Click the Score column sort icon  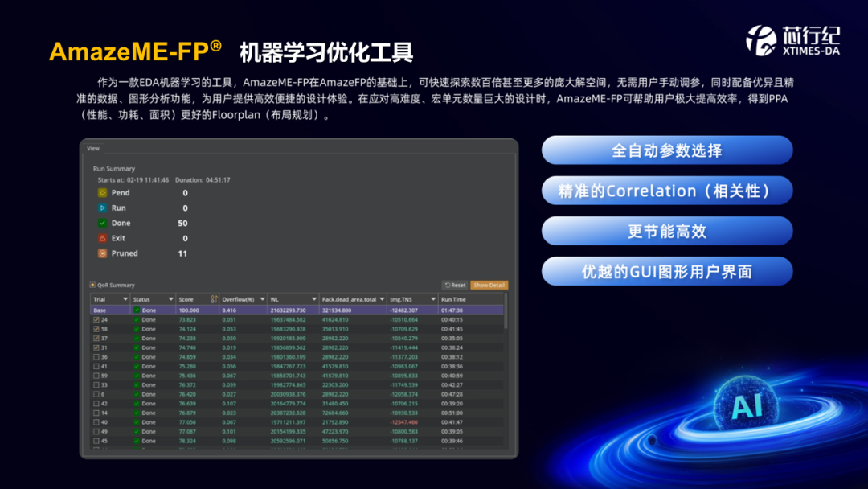pyautogui.click(x=214, y=299)
